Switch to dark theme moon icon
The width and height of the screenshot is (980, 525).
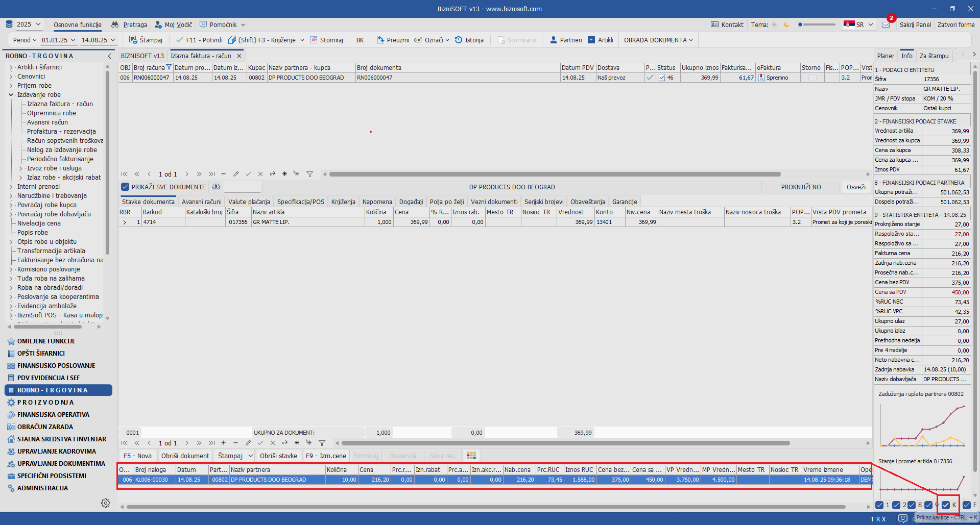[x=786, y=24]
